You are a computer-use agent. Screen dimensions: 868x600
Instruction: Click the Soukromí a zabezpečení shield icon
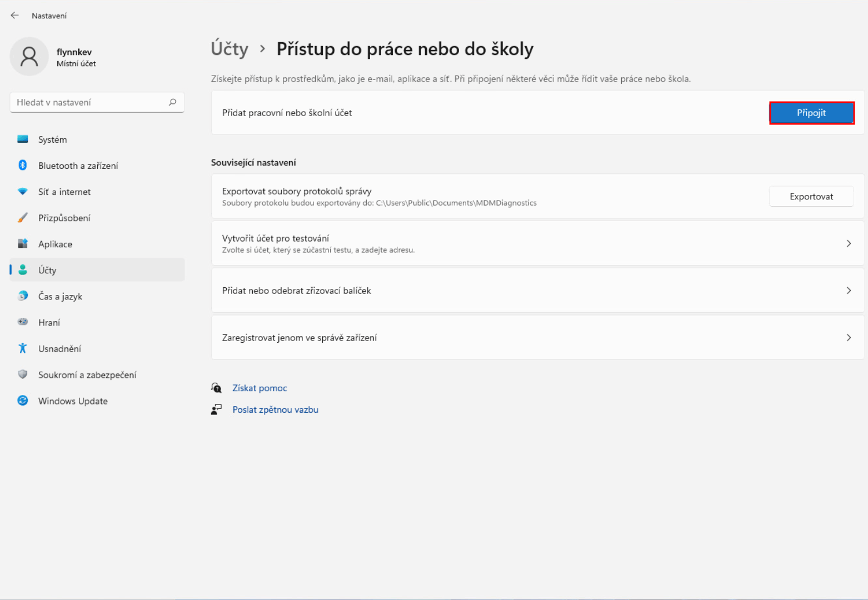[23, 374]
